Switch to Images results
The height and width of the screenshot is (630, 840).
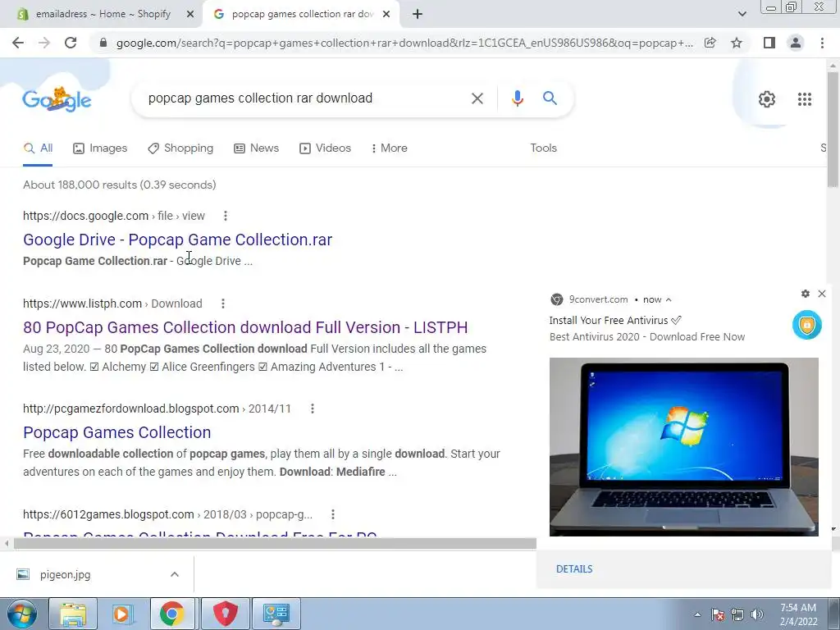(x=100, y=148)
